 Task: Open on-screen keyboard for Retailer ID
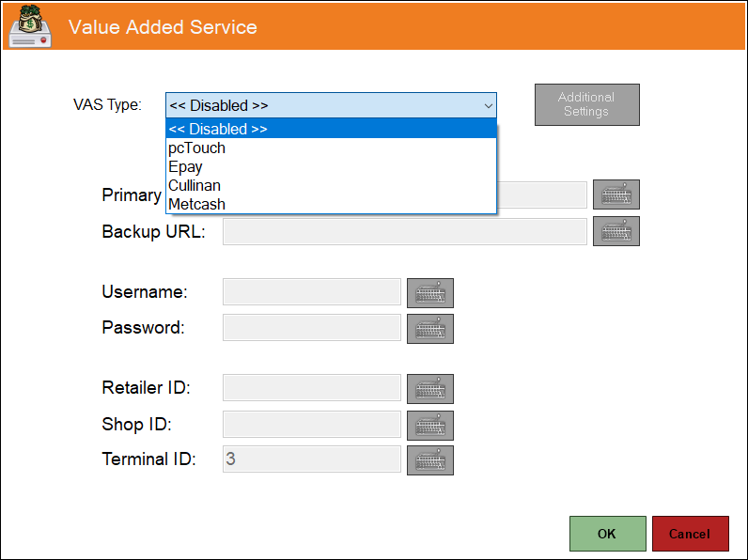429,389
